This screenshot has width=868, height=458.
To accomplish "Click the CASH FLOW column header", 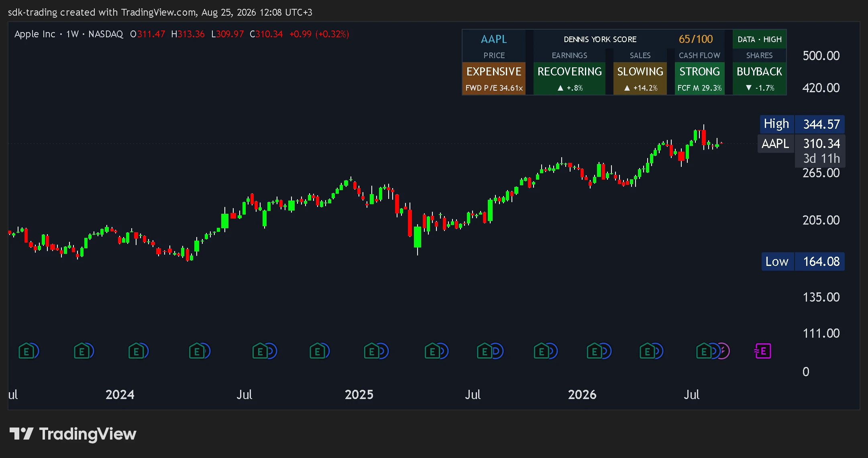I will pyautogui.click(x=699, y=55).
